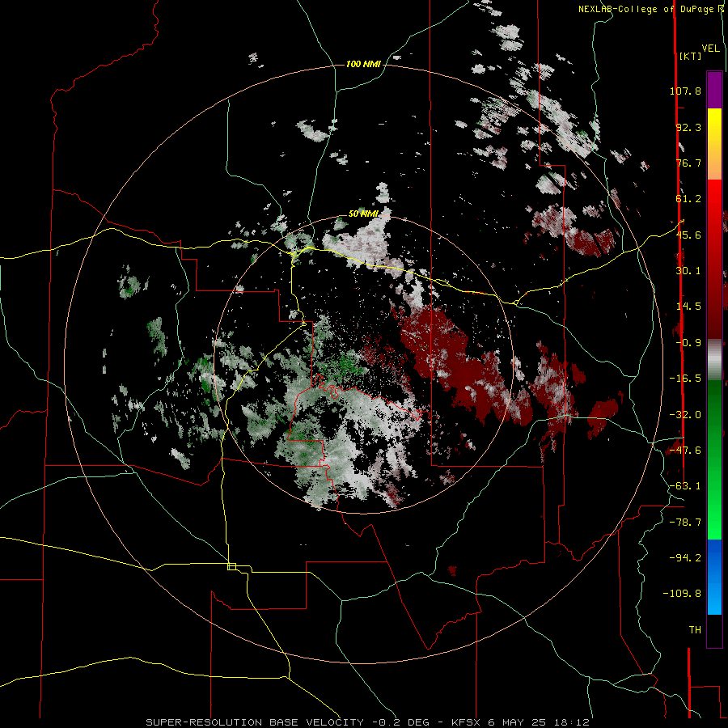
Task: Select the -63.1 legend value
Action: 685,486
